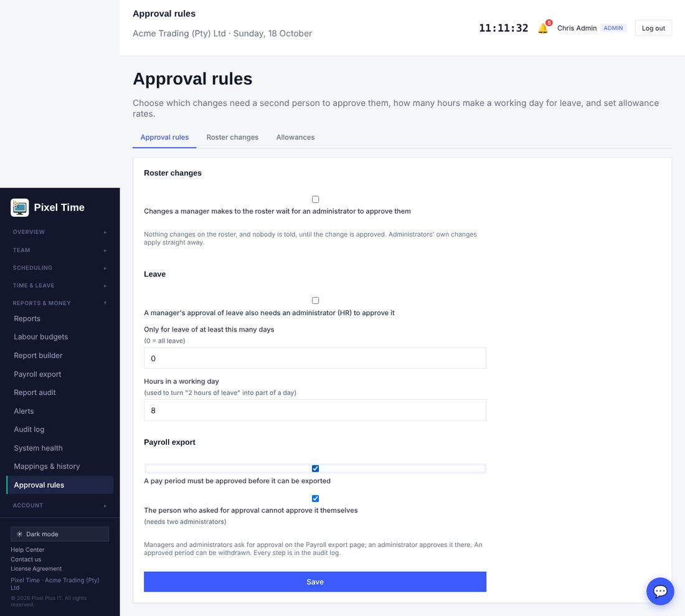Enable leave needs HR approval checkbox

point(316,301)
